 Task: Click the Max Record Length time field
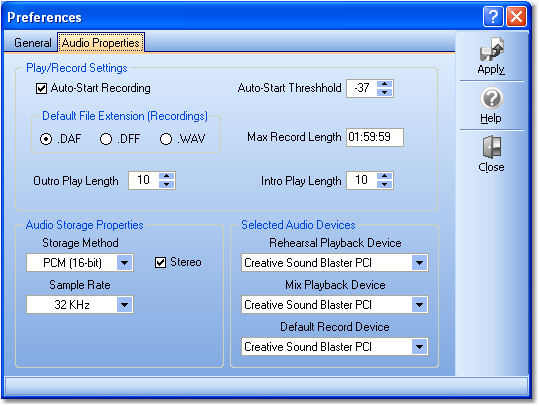tap(375, 138)
